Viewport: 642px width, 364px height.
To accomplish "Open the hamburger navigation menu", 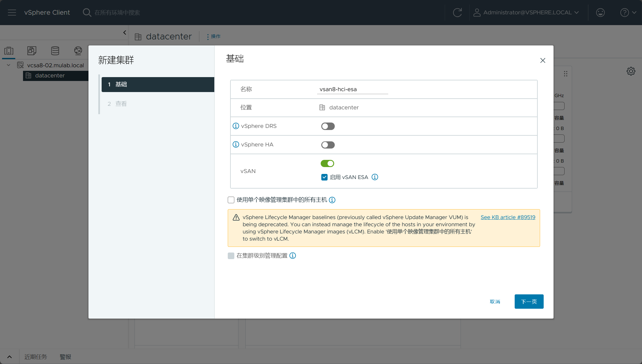I will coord(12,13).
